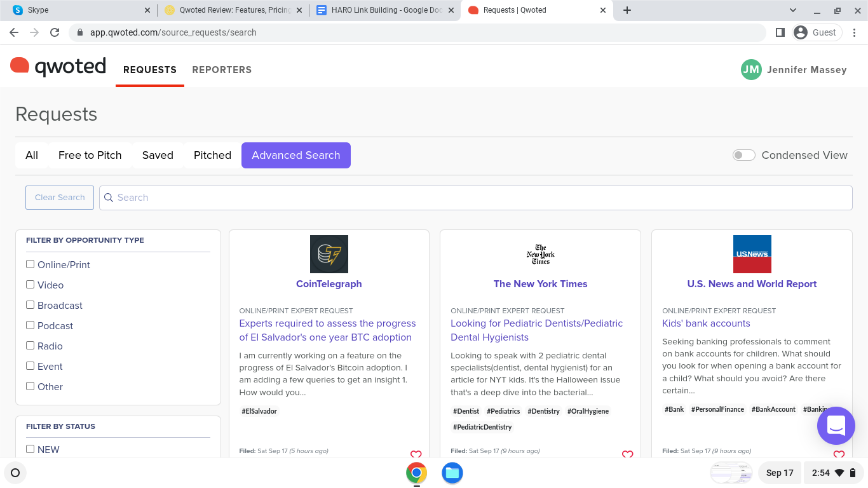Reload the Qwoted page
The width and height of the screenshot is (868, 488).
pos(55,32)
